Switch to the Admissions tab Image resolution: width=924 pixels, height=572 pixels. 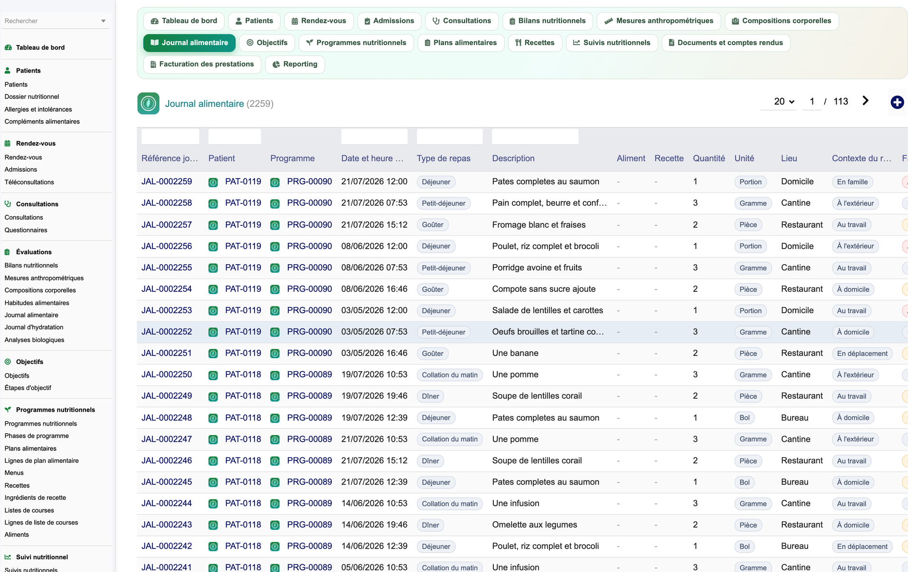tap(389, 21)
